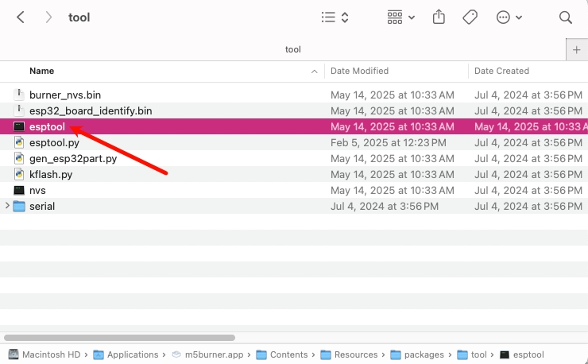The height and width of the screenshot is (364, 588).
Task: Open the search magnifier
Action: click(565, 17)
